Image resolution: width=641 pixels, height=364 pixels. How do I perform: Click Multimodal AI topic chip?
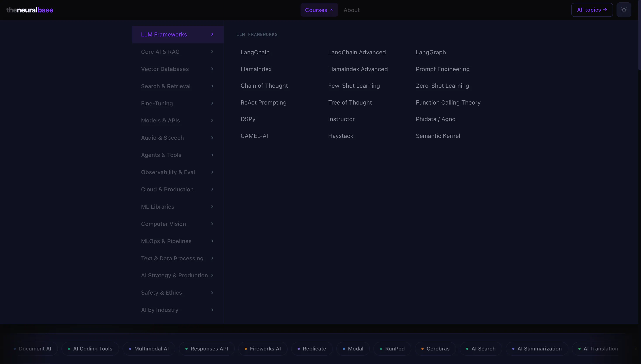(x=149, y=349)
